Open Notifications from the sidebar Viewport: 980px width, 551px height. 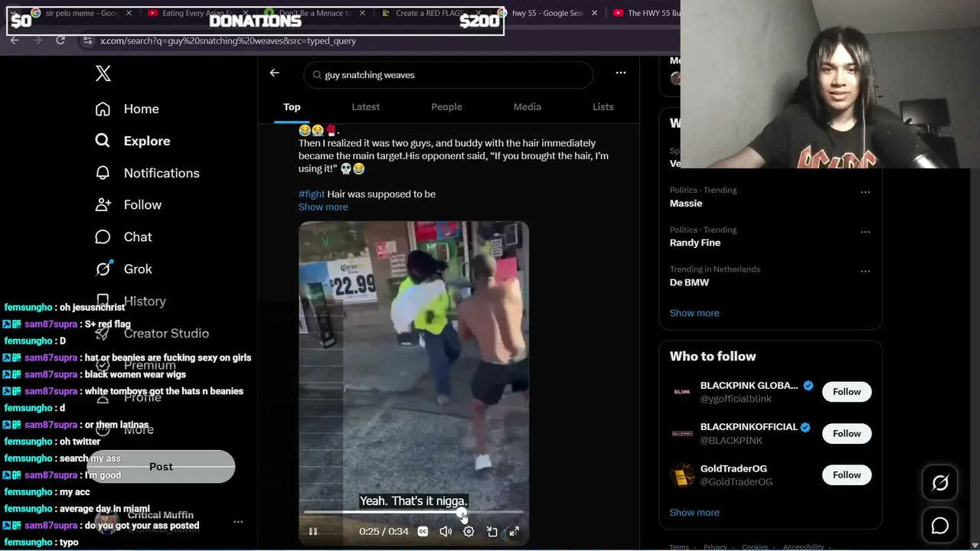(147, 173)
